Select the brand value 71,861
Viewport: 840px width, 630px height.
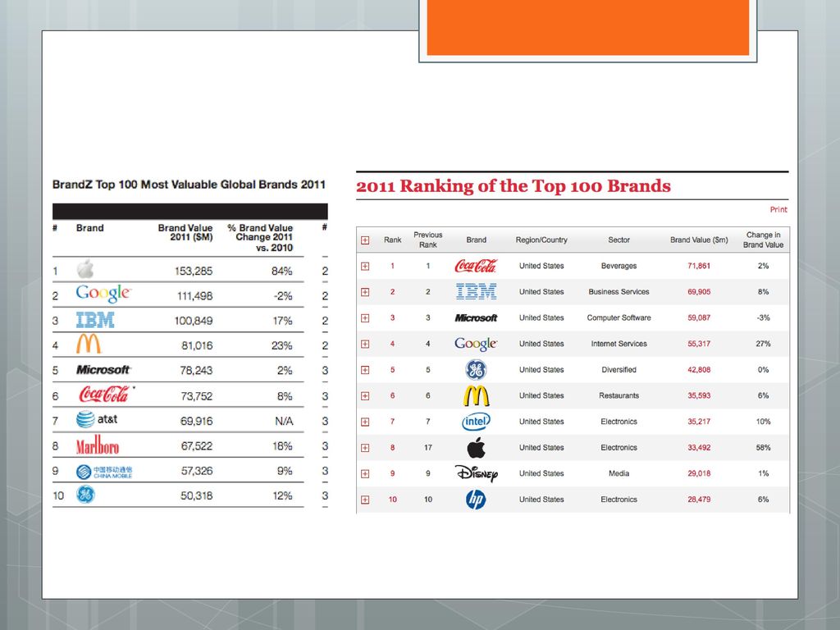point(699,266)
